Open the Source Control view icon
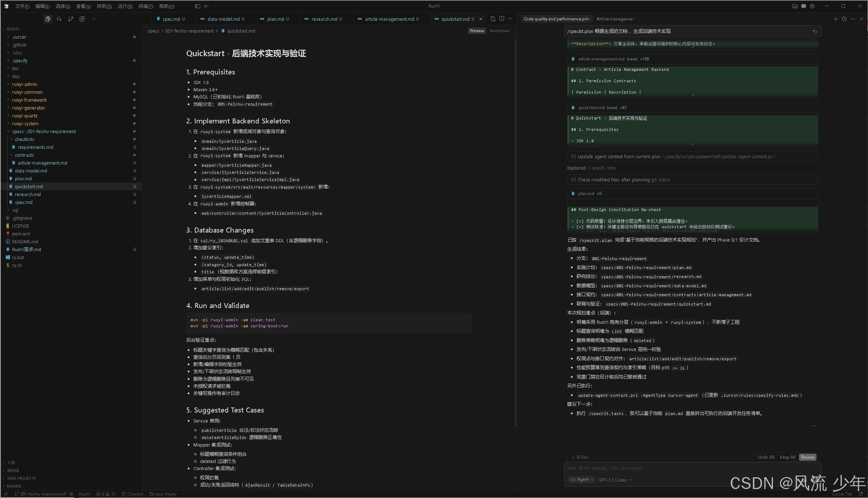The width and height of the screenshot is (868, 498). (71, 19)
